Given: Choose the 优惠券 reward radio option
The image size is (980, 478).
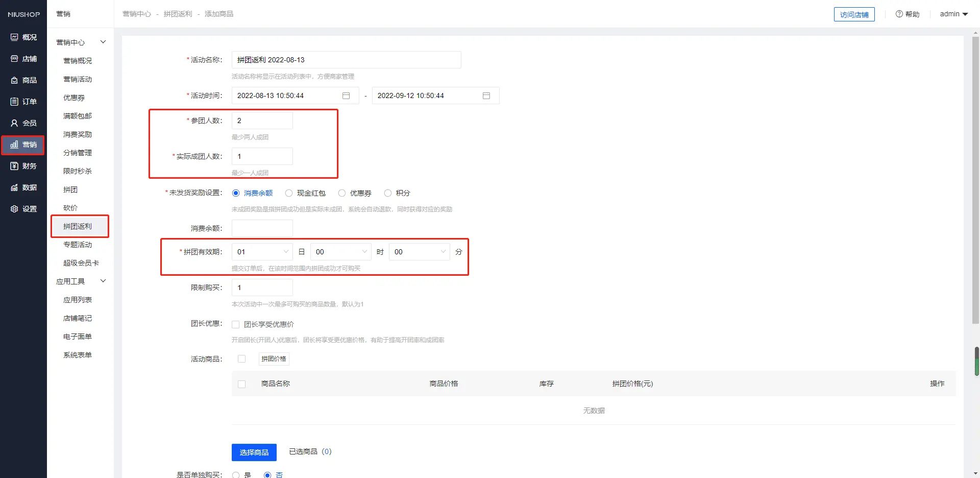Looking at the screenshot, I should point(342,193).
